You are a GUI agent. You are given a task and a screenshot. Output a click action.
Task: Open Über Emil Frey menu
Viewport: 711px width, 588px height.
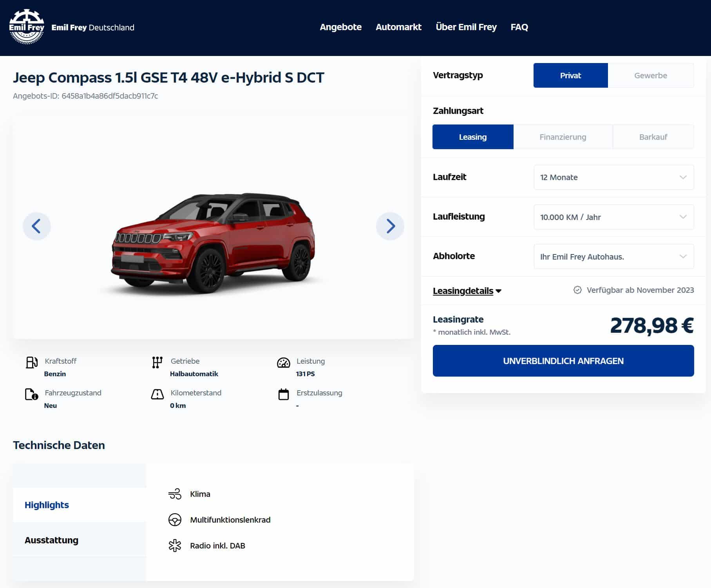point(466,27)
